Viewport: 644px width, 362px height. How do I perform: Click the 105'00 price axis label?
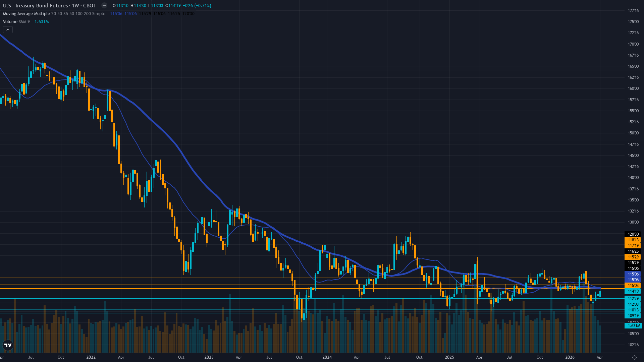633,334
